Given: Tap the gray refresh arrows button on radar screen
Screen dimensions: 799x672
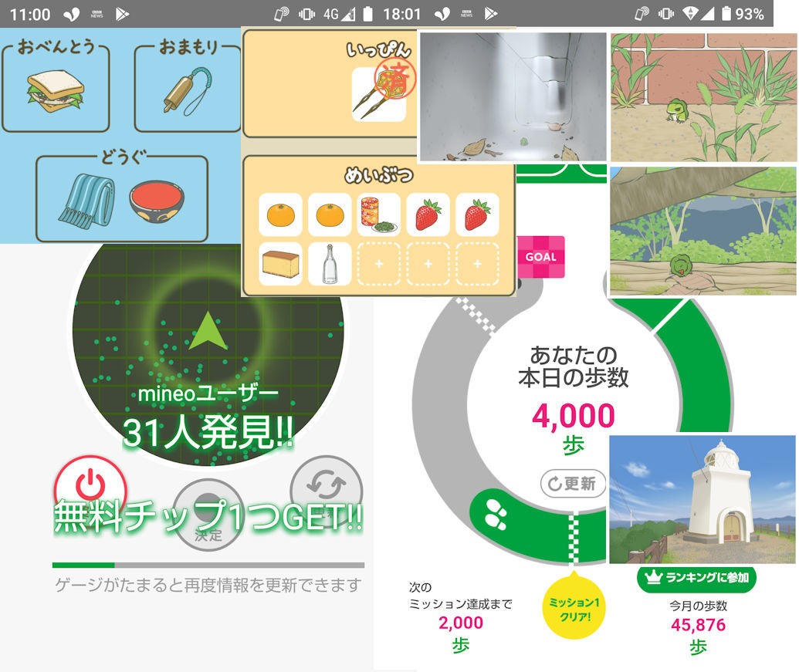Looking at the screenshot, I should pos(326,485).
